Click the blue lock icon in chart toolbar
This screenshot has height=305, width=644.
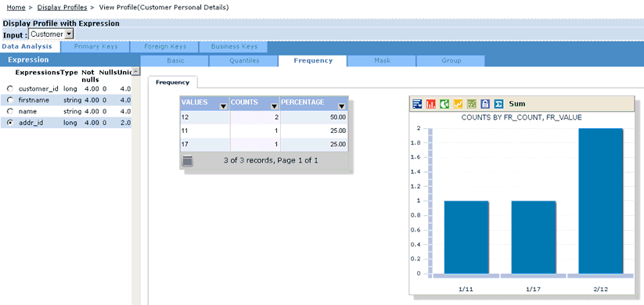click(485, 104)
